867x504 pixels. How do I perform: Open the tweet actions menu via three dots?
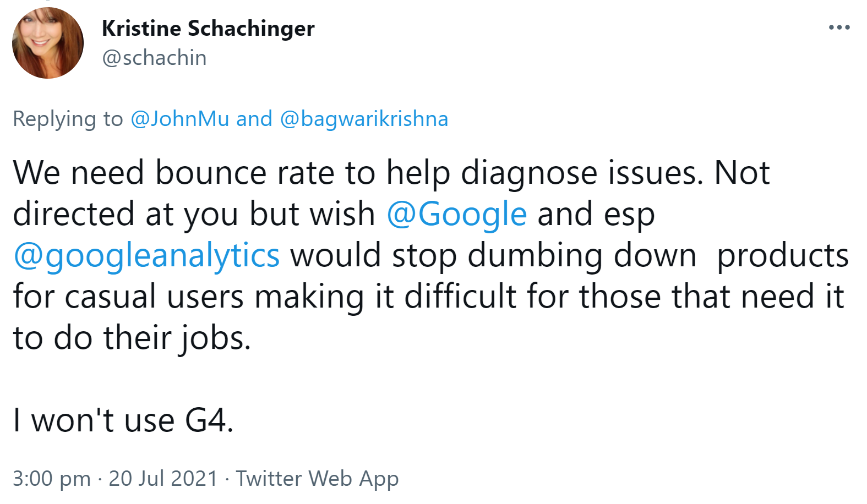838,26
